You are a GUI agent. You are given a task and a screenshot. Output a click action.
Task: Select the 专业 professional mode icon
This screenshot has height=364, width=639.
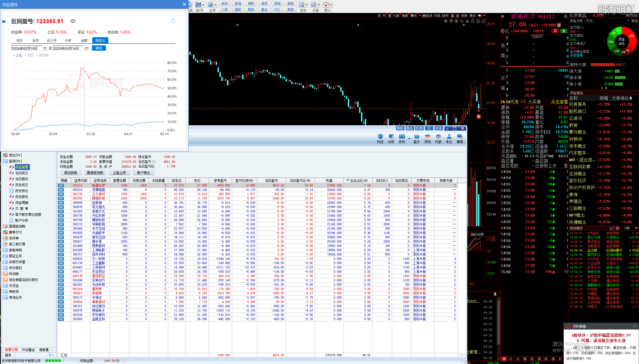click(449, 139)
